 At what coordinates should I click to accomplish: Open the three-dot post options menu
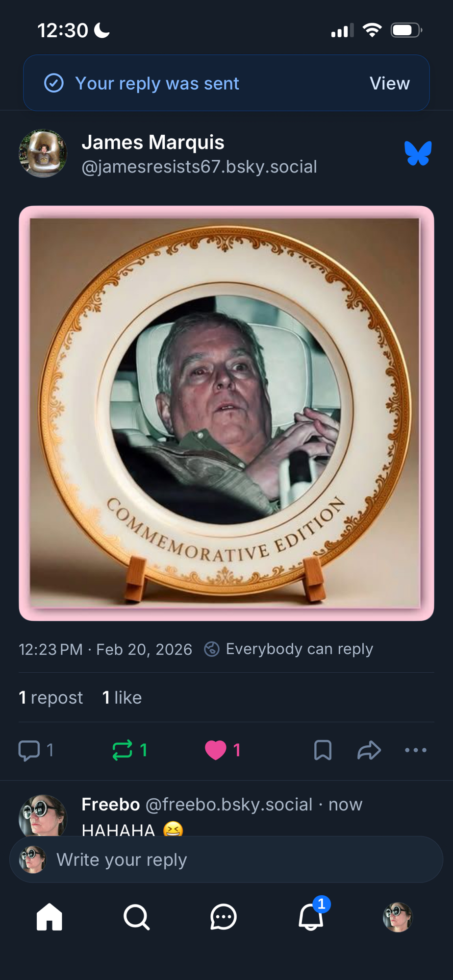tap(416, 750)
